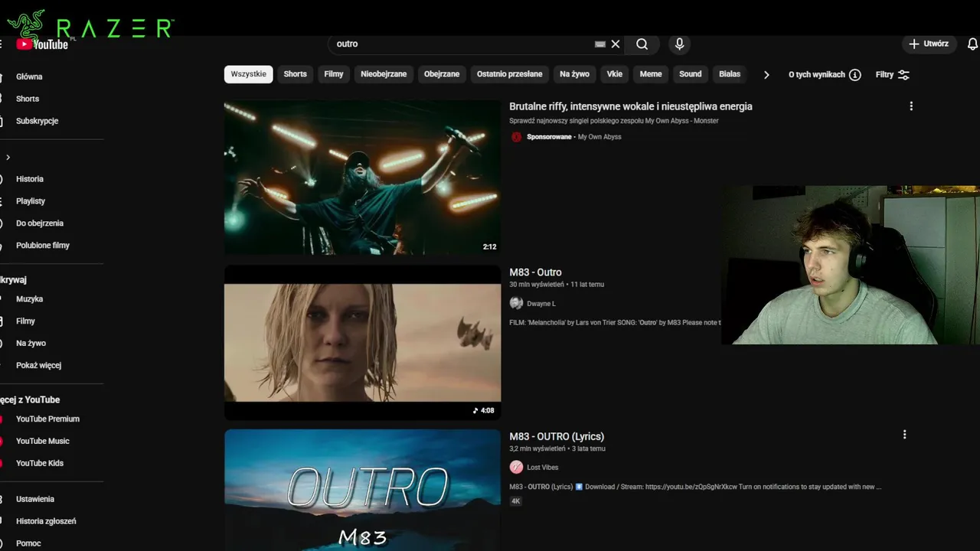
Task: Start voice search with microphone icon
Action: [x=679, y=44]
